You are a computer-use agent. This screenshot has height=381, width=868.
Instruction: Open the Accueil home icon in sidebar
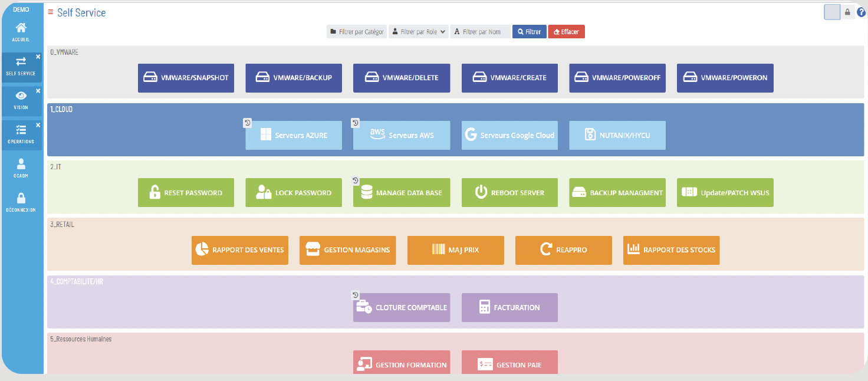[21, 28]
